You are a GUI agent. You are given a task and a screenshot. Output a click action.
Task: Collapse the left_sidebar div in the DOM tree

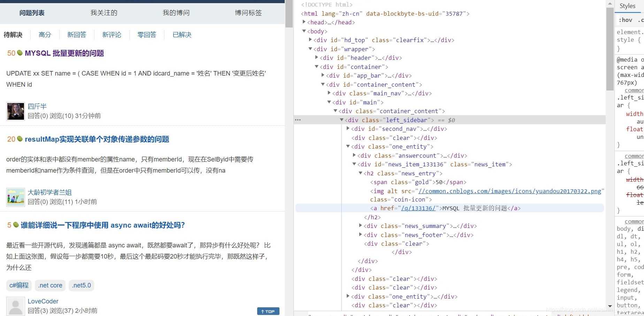tap(341, 120)
